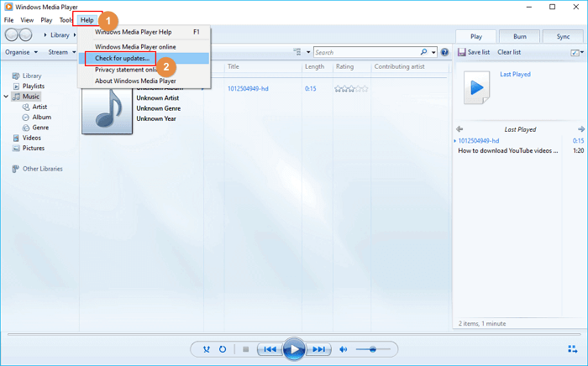
Task: Switch to the Sync tab
Action: 563,36
